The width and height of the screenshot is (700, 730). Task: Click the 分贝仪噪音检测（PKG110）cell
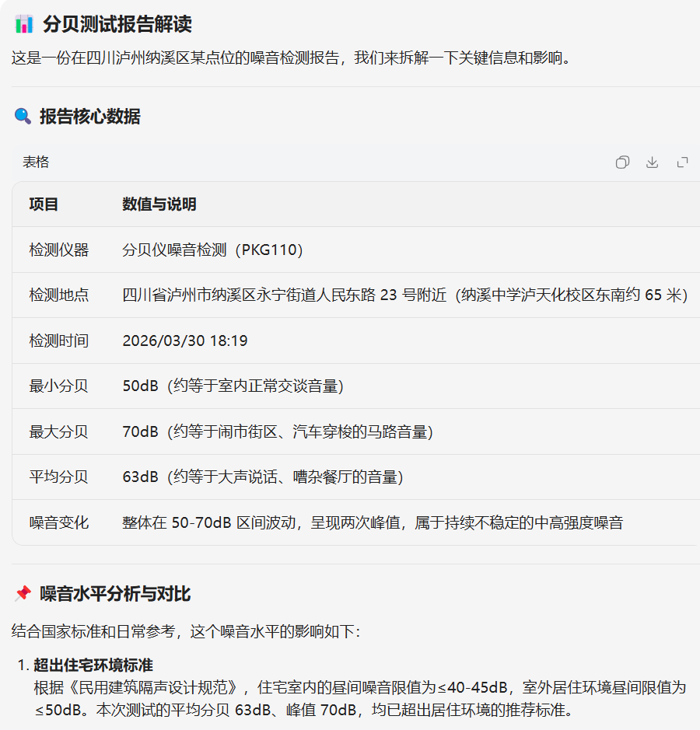pyautogui.click(x=212, y=250)
